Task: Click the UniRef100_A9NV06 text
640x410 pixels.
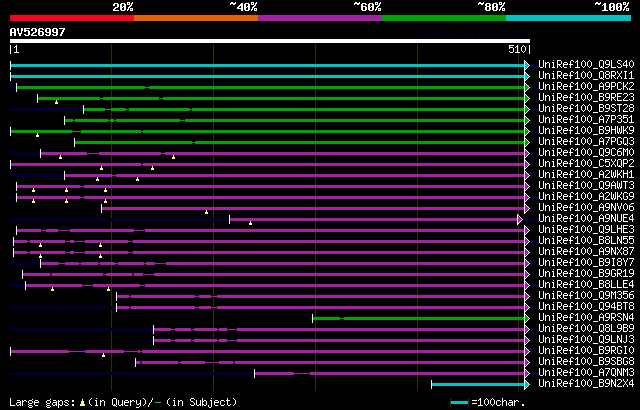Action: (x=586, y=208)
